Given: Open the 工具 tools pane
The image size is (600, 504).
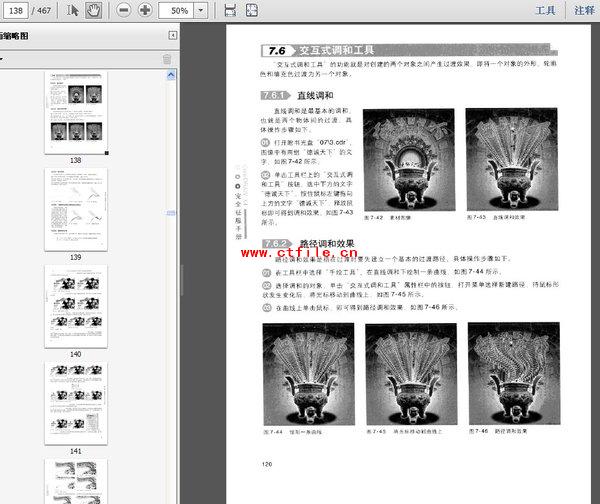Looking at the screenshot, I should tap(545, 10).
